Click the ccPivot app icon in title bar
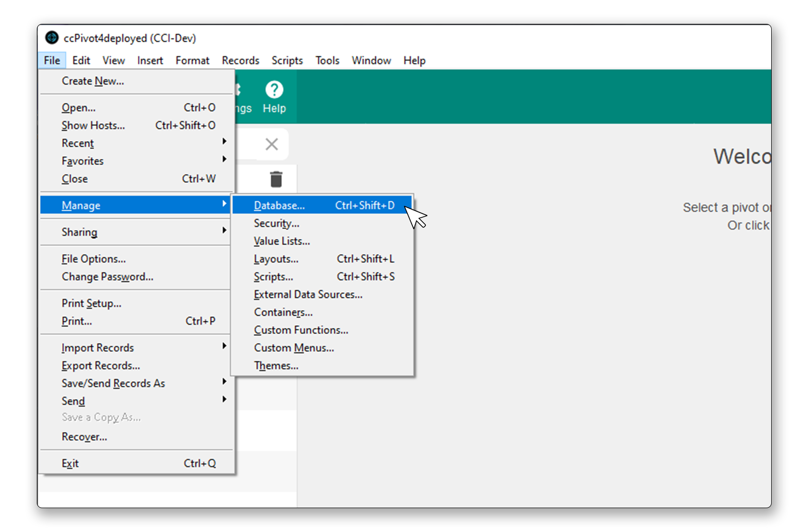The width and height of the screenshot is (808, 532). [x=52, y=38]
